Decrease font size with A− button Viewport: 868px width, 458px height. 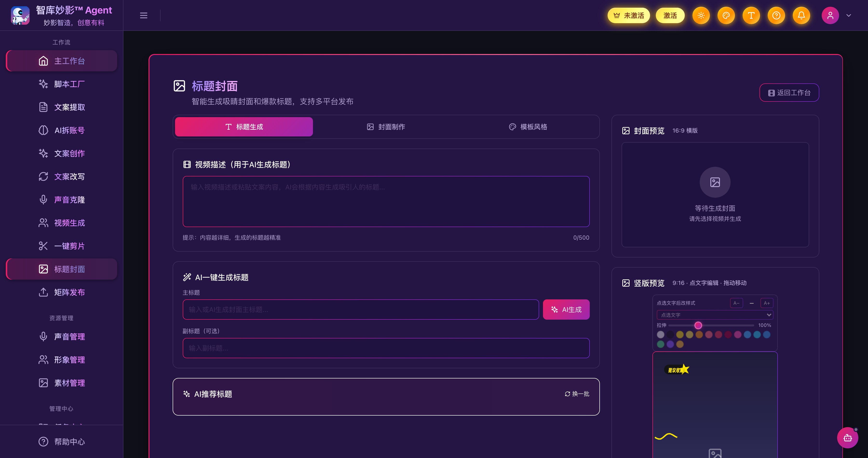[736, 303]
